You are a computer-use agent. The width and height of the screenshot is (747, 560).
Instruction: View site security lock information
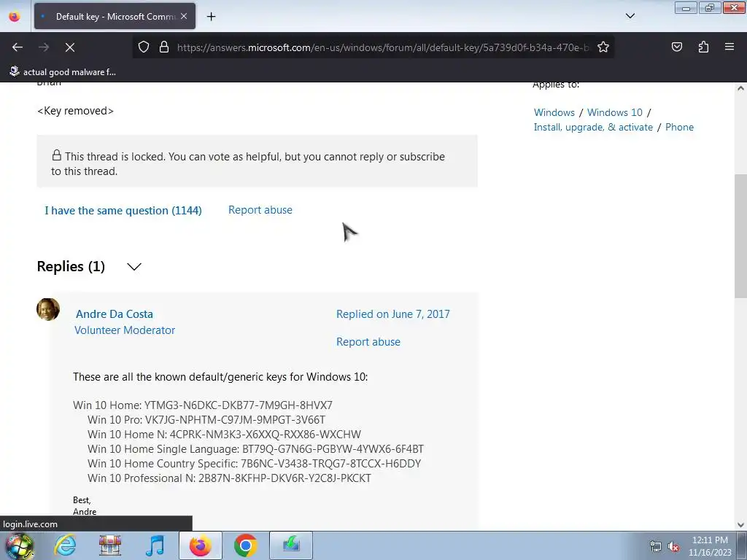164,47
